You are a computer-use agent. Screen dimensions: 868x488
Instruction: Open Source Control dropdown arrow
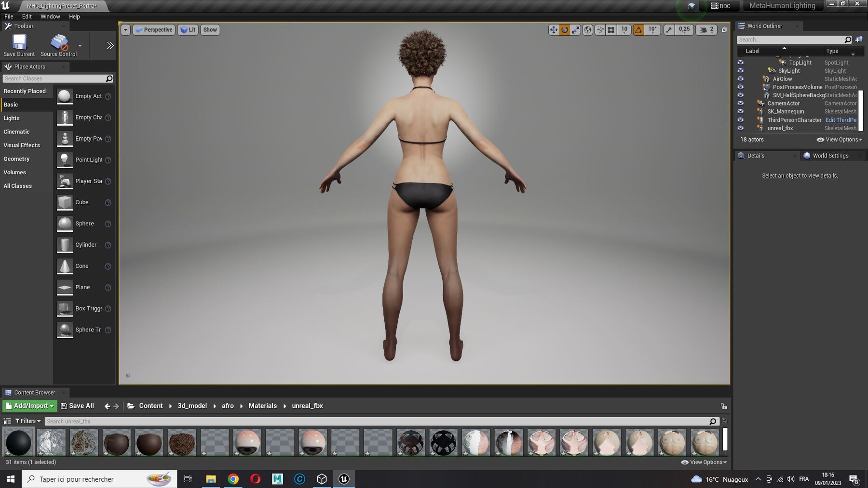[x=80, y=46]
